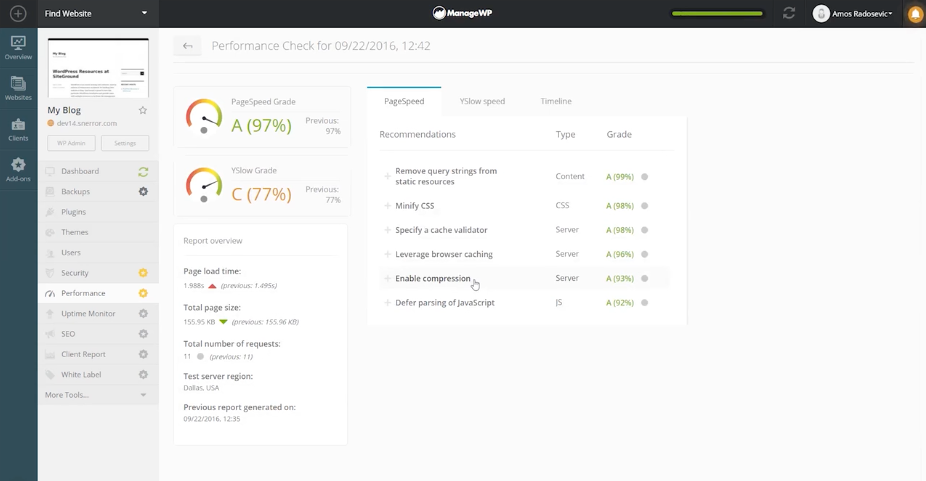Click the WP Admin button
This screenshot has width=926, height=481.
pyautogui.click(x=71, y=143)
